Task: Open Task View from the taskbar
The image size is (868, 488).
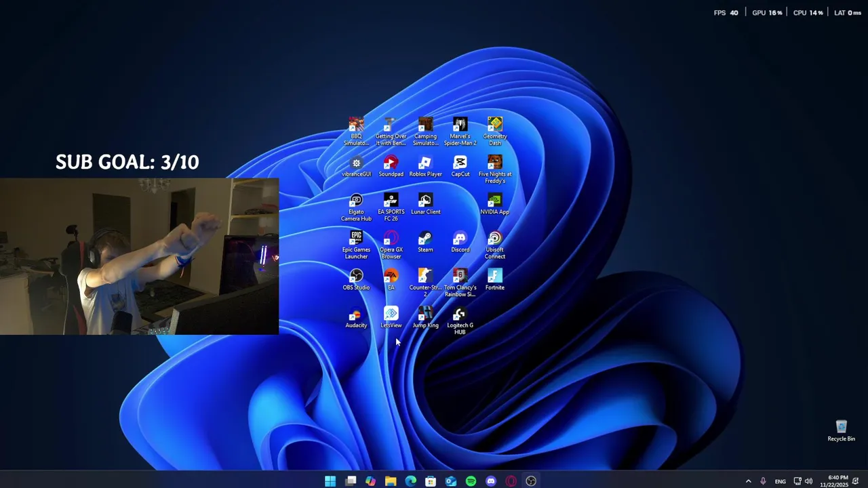Action: pos(351,481)
